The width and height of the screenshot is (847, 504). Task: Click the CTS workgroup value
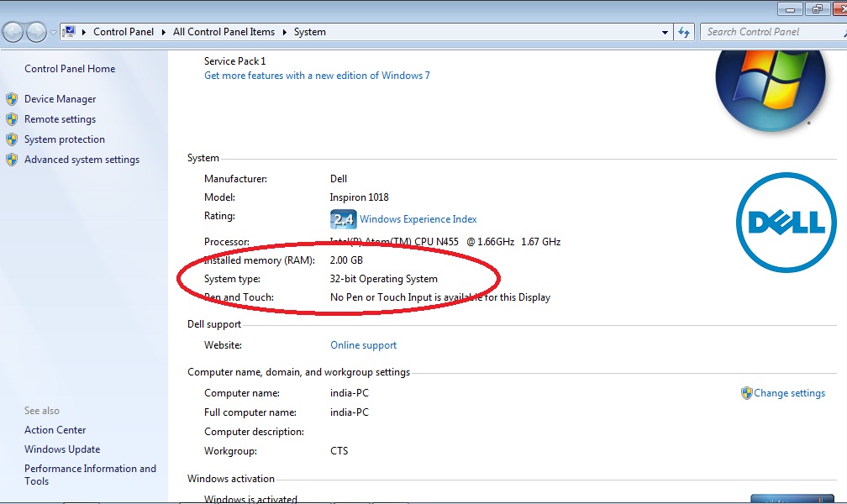tap(339, 451)
